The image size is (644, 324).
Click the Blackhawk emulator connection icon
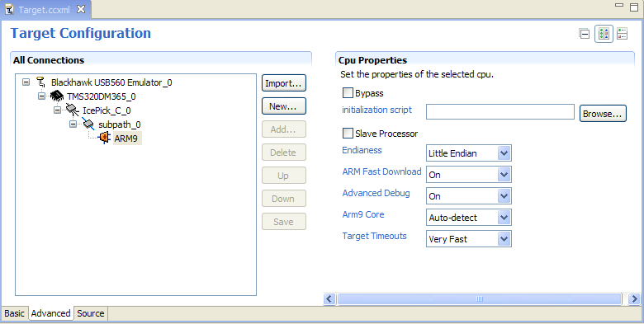pyautogui.click(x=40, y=82)
